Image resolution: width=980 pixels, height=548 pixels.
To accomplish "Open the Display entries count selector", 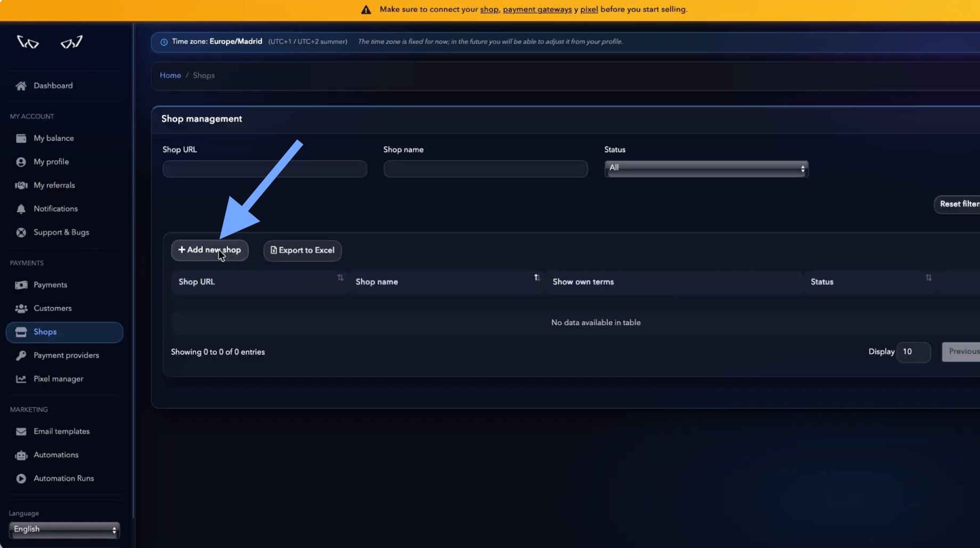I will tap(913, 352).
